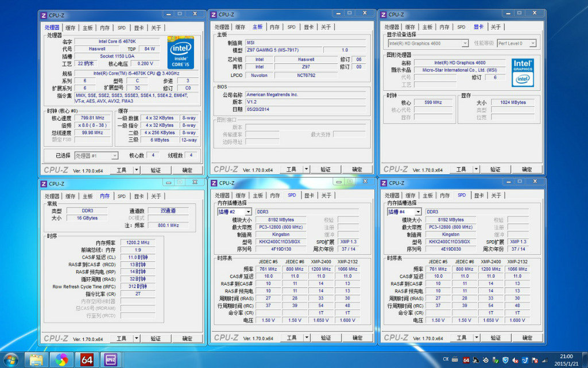Open the red AIDA64 taskbar icon

(x=87, y=360)
